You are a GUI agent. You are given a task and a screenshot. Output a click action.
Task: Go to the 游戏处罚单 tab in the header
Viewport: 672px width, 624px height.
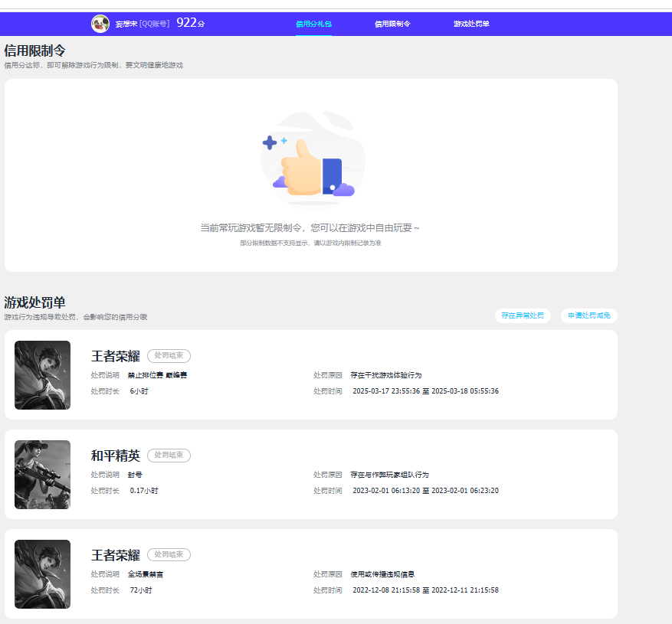(471, 24)
